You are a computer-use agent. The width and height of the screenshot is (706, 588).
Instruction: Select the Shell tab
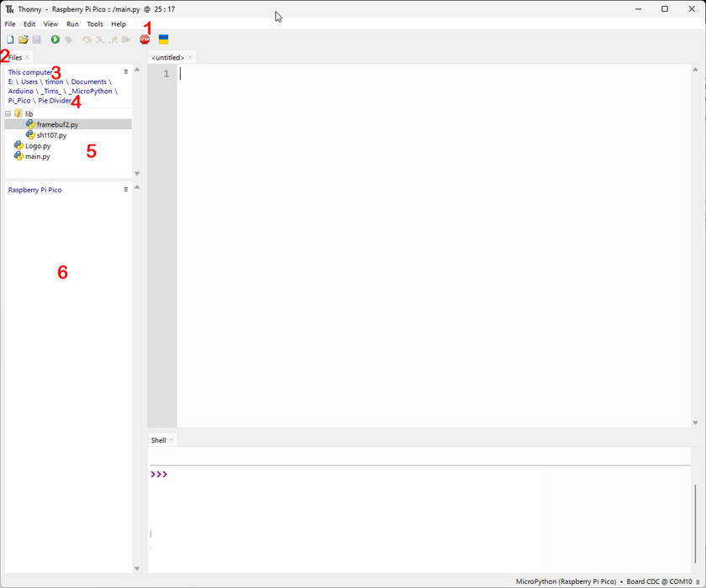[x=159, y=440]
